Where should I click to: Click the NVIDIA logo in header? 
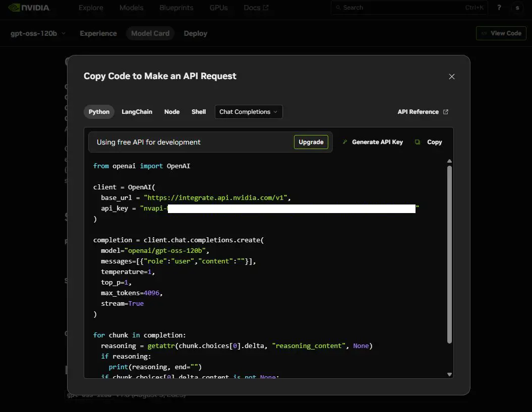click(x=29, y=8)
